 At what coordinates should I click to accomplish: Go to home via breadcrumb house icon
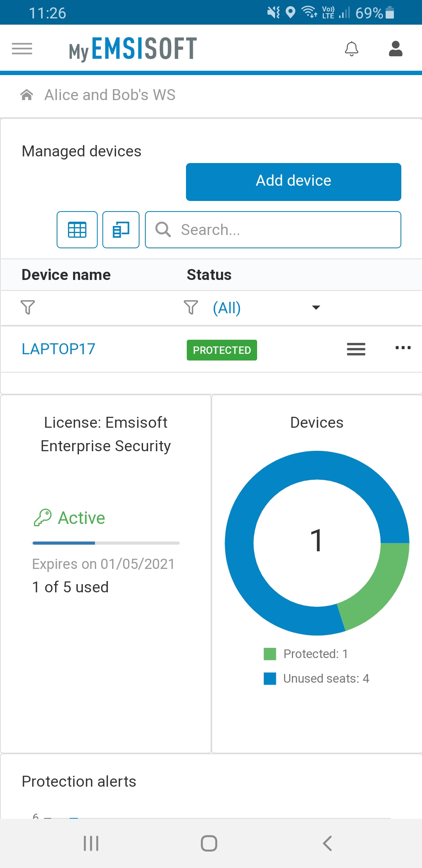tap(27, 95)
